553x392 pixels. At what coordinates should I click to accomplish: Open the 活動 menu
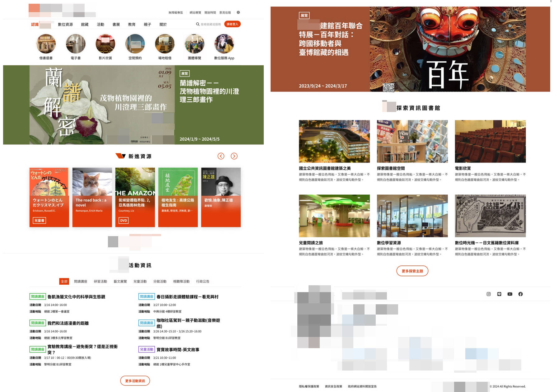pos(100,24)
